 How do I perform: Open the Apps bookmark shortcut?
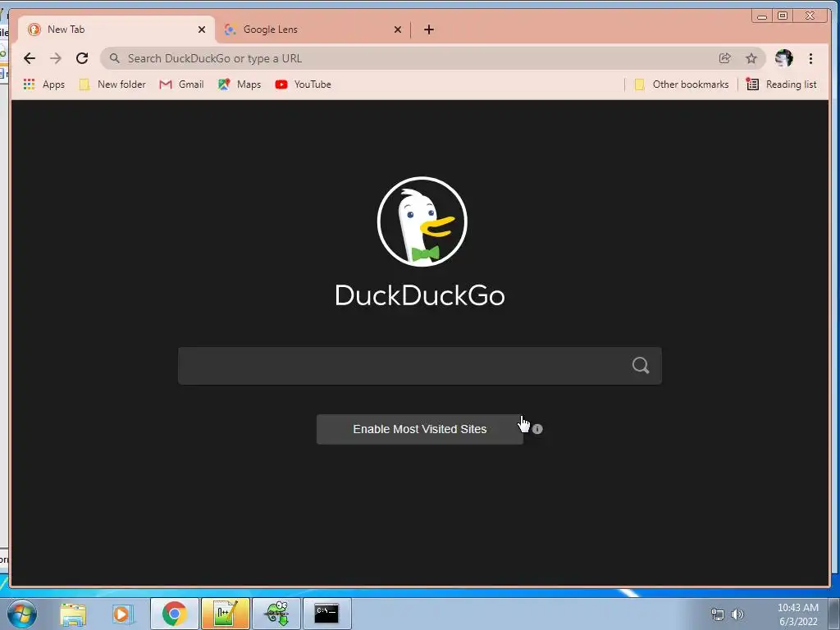[44, 84]
